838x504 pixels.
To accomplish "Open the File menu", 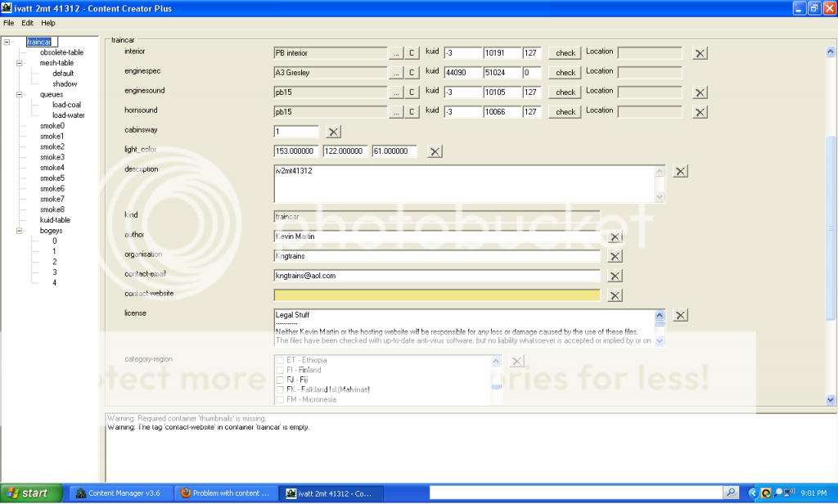I will pyautogui.click(x=9, y=23).
